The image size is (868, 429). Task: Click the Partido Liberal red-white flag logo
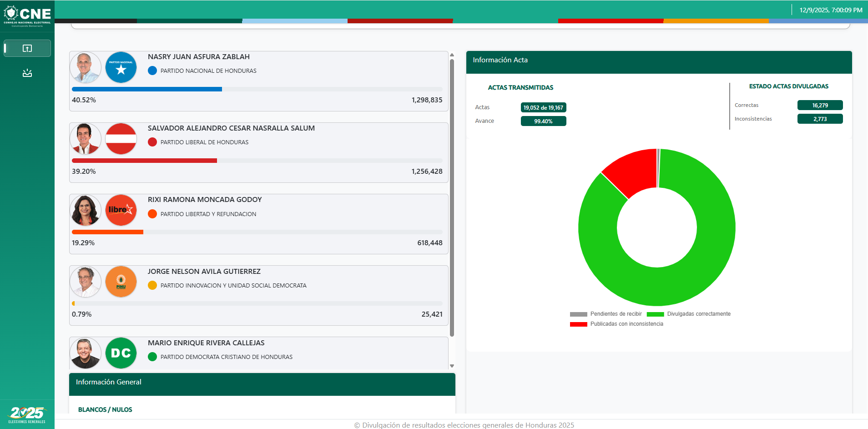click(x=121, y=139)
